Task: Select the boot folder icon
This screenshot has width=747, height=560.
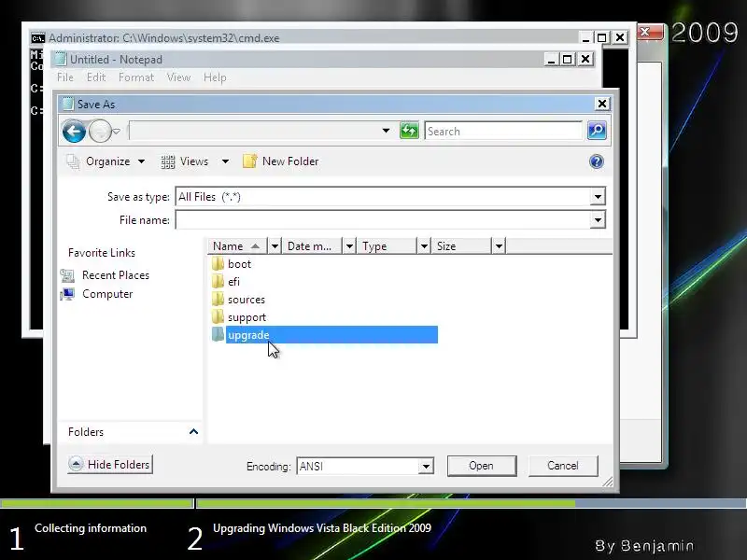Action: pyautogui.click(x=218, y=264)
